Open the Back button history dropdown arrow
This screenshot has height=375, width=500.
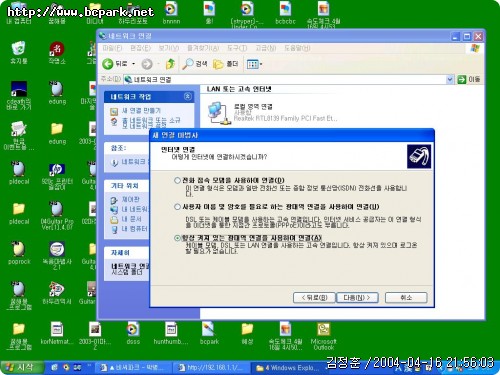[x=134, y=64]
